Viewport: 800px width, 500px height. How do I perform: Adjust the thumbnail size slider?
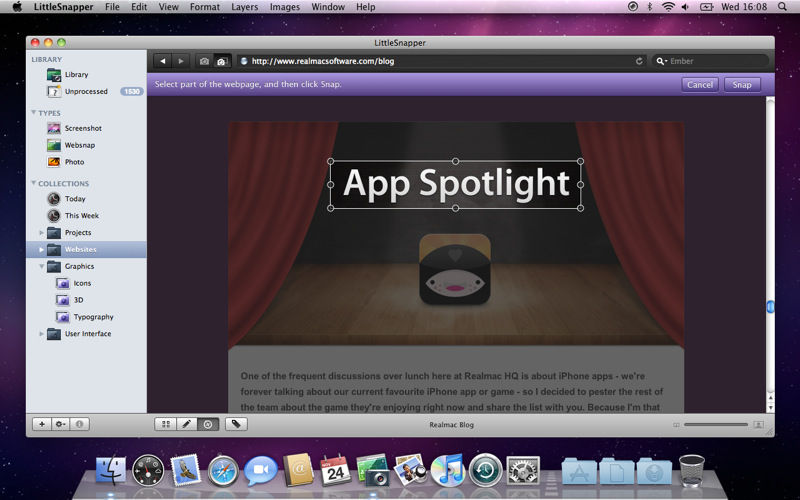click(716, 424)
